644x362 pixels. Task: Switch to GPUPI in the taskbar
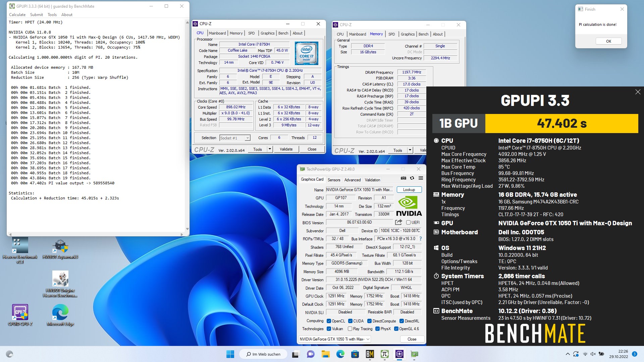coord(384,354)
